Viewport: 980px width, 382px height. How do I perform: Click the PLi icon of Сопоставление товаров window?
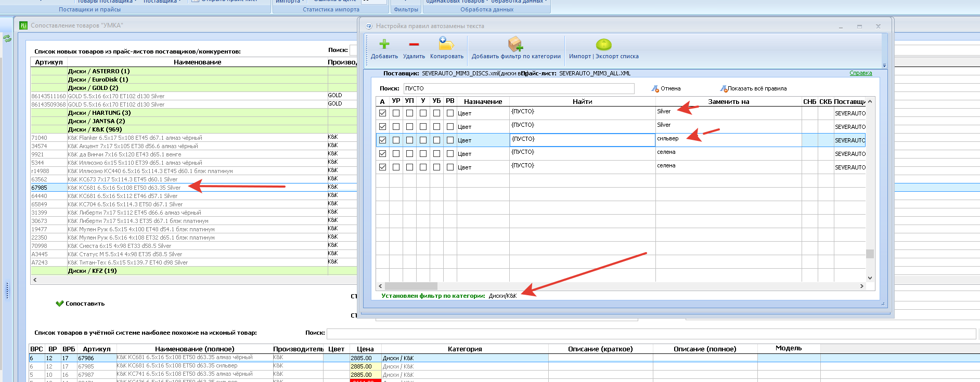pos(23,25)
